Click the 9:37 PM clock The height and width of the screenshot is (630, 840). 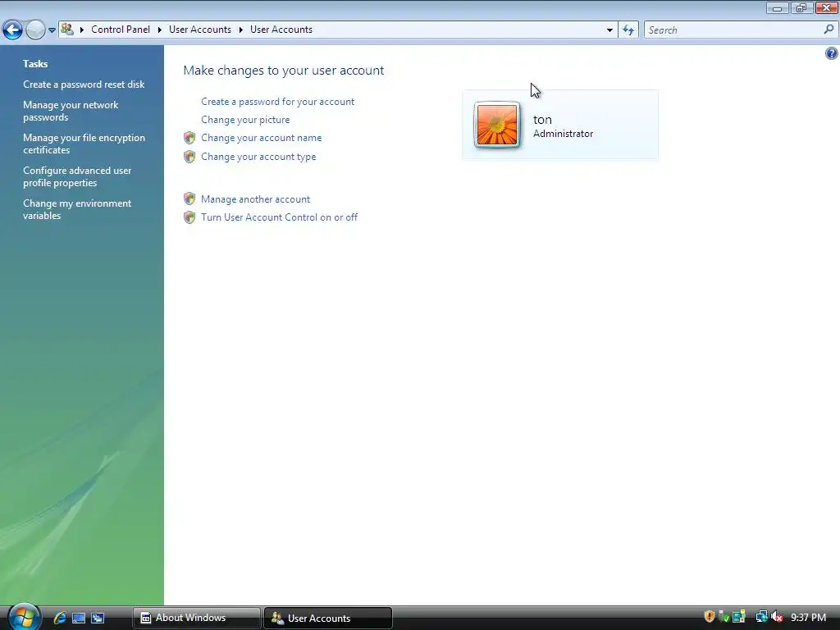coord(808,617)
